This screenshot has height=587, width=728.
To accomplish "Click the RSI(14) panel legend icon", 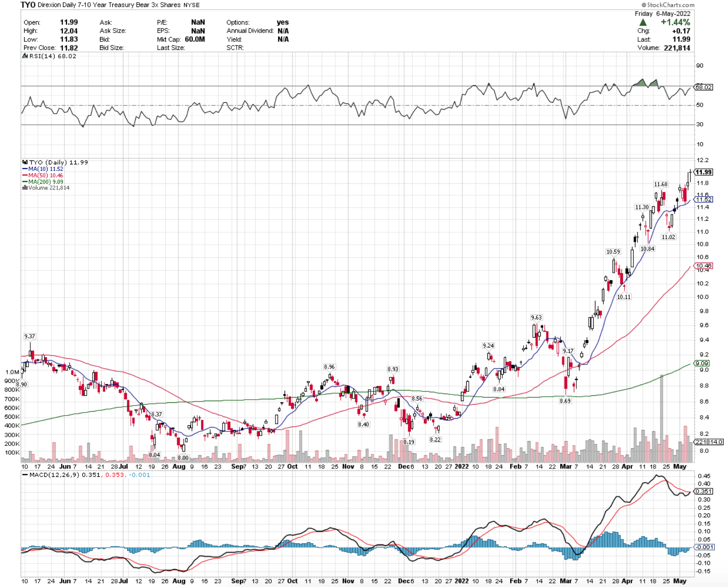I will click(25, 56).
